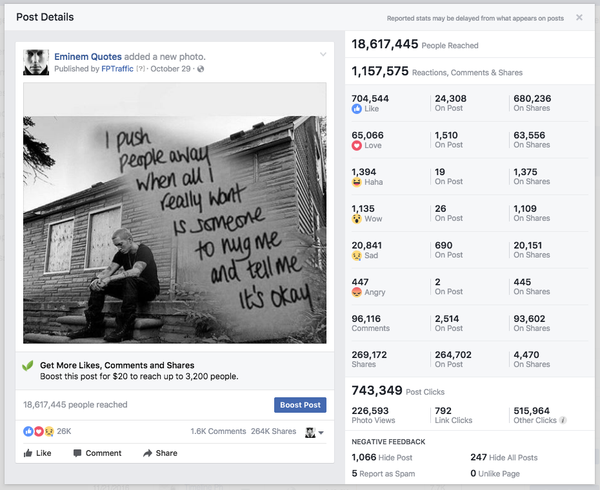Screen dimensions: 600x490
Task: Click the question mark badge after FPTraffic
Action: click(142, 70)
